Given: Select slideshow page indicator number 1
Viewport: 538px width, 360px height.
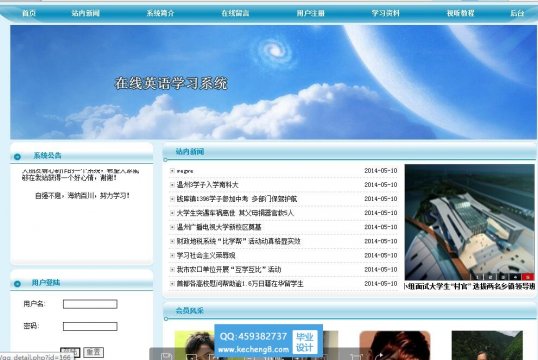Looking at the screenshot, I should pyautogui.click(x=477, y=277).
